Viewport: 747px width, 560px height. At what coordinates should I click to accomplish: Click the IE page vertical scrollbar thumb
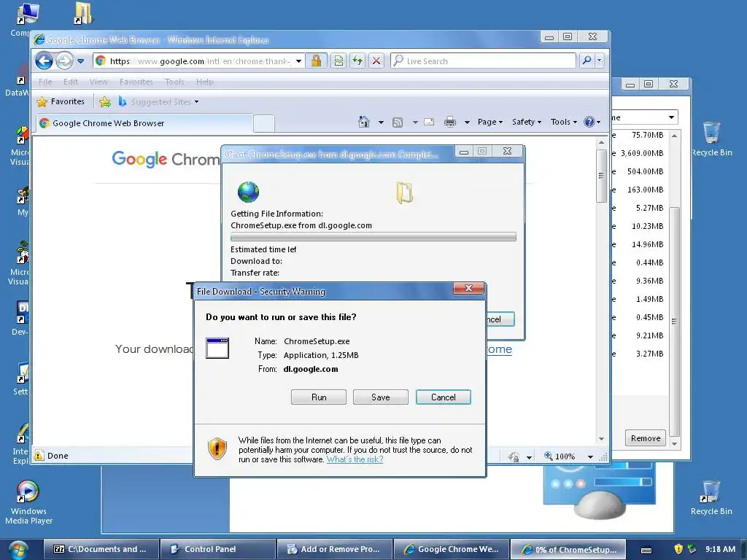point(601,176)
